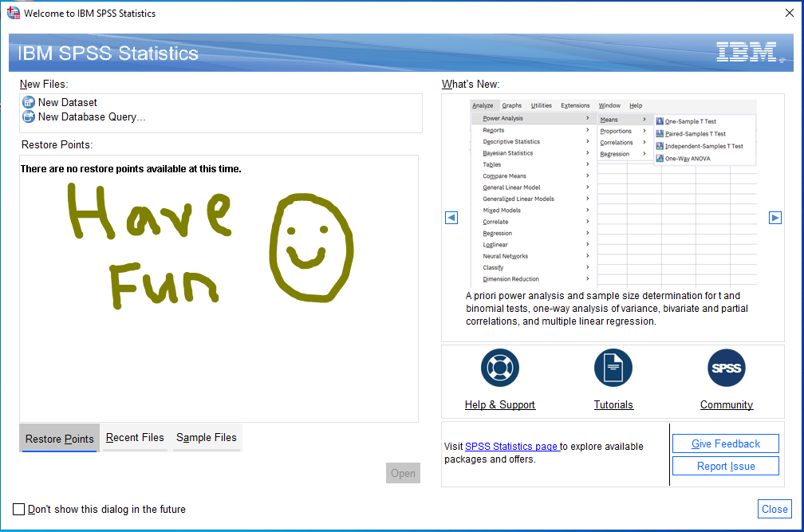Click the A priori power analysis description text

coord(606,309)
